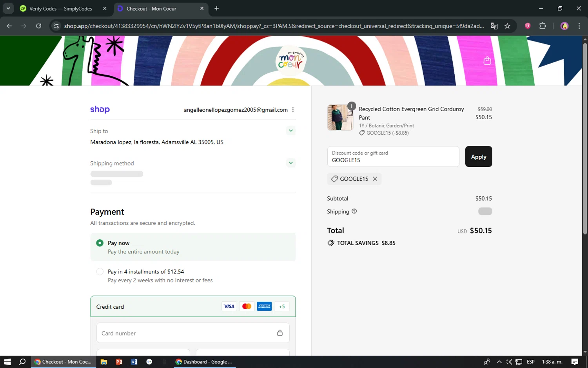
Task: Click the shipping help question mark icon
Action: tap(354, 211)
